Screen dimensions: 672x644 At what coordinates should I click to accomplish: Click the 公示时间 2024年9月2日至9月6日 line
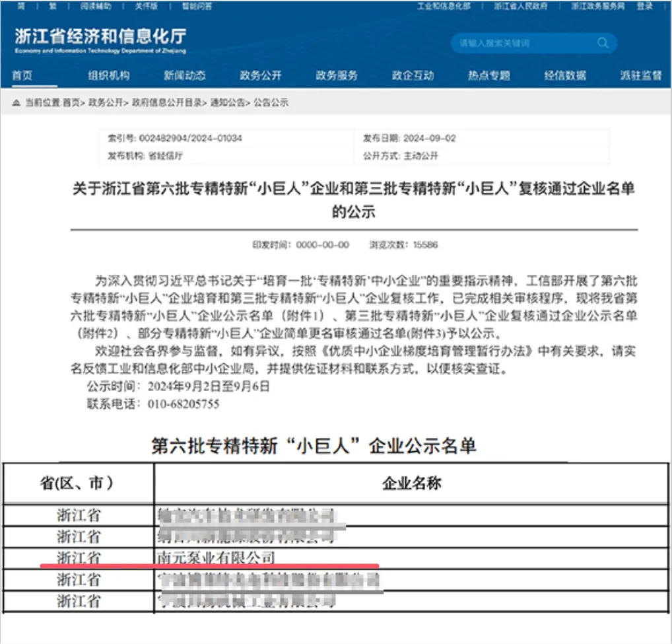[178, 386]
